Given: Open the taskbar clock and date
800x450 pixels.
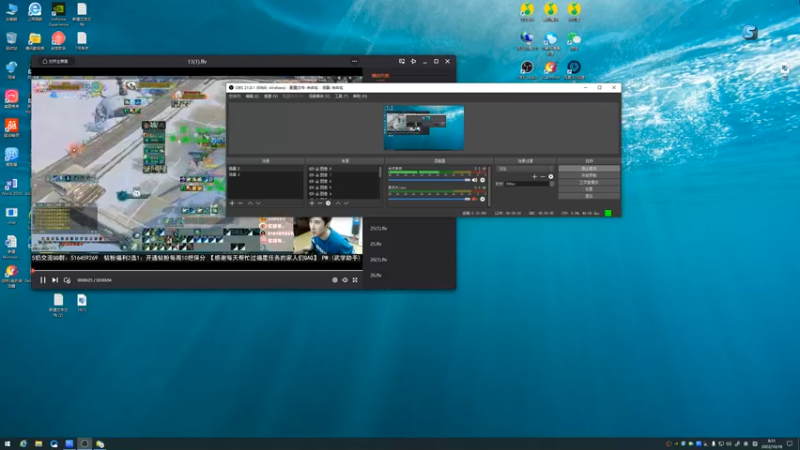Looking at the screenshot, I should 771,444.
